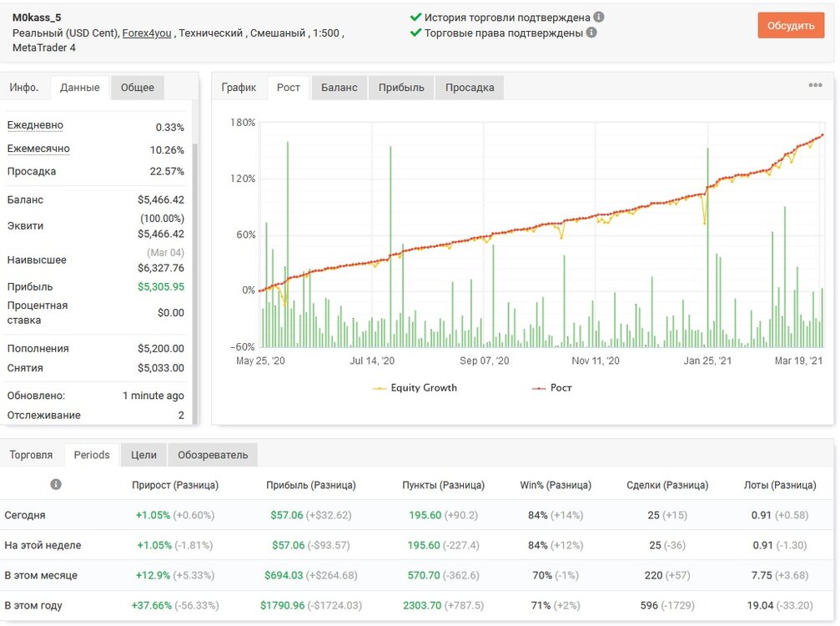Screen dimensions: 840x626
Task: Click the Прибыль (Разница) column header
Action: pyautogui.click(x=310, y=485)
